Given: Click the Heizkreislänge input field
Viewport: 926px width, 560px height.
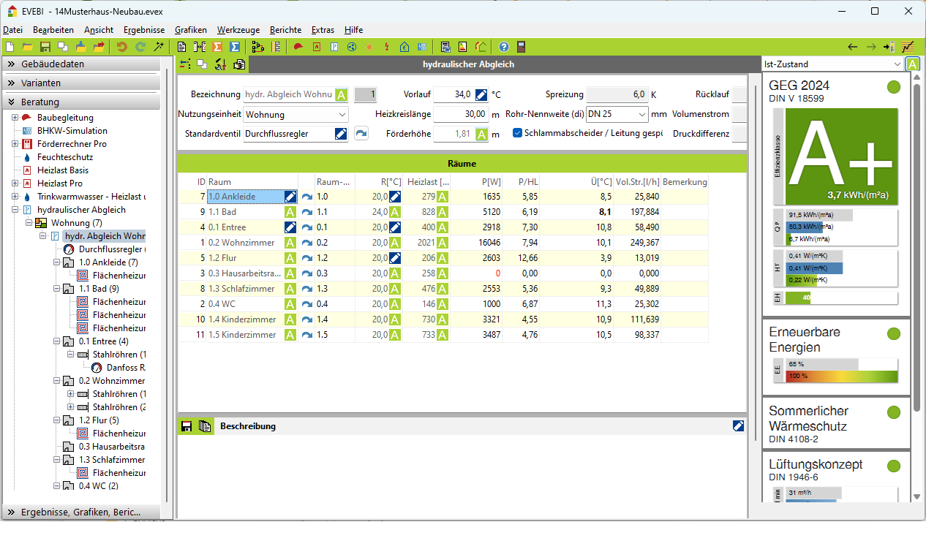Looking at the screenshot, I should coord(461,114).
